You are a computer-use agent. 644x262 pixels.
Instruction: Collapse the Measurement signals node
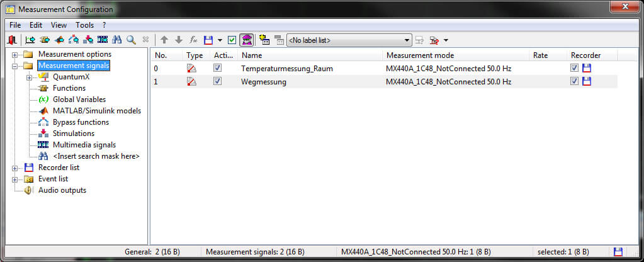click(15, 65)
